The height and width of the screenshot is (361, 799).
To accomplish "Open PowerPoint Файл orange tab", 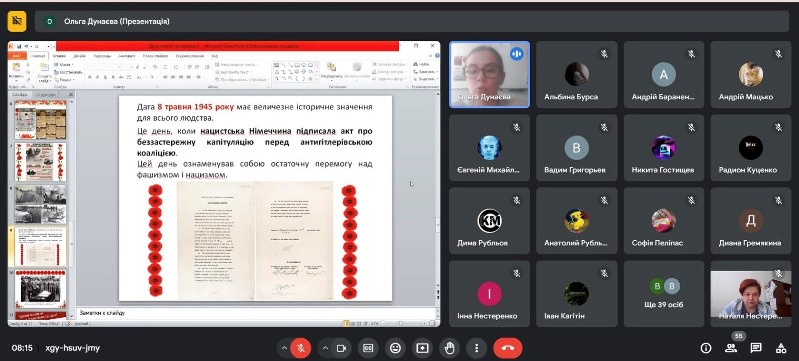I will (17, 56).
